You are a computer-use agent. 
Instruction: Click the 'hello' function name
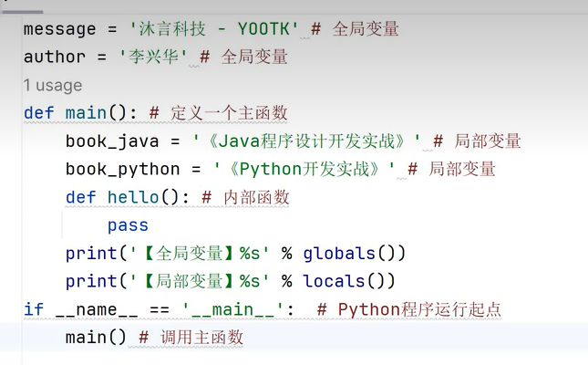(x=133, y=197)
